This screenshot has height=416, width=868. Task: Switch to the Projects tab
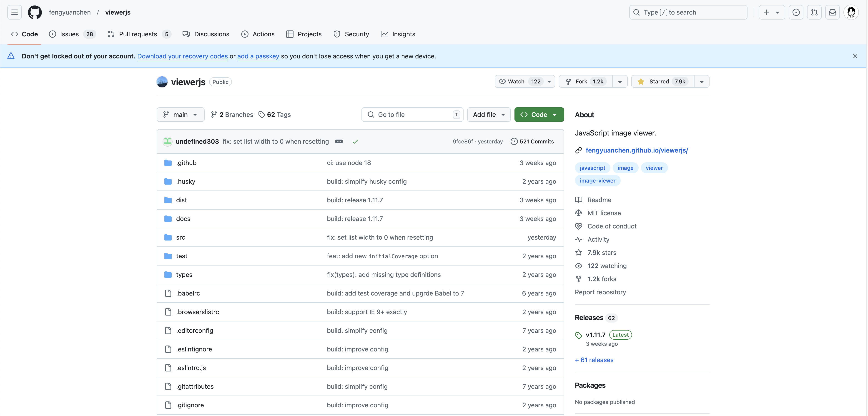(x=304, y=34)
